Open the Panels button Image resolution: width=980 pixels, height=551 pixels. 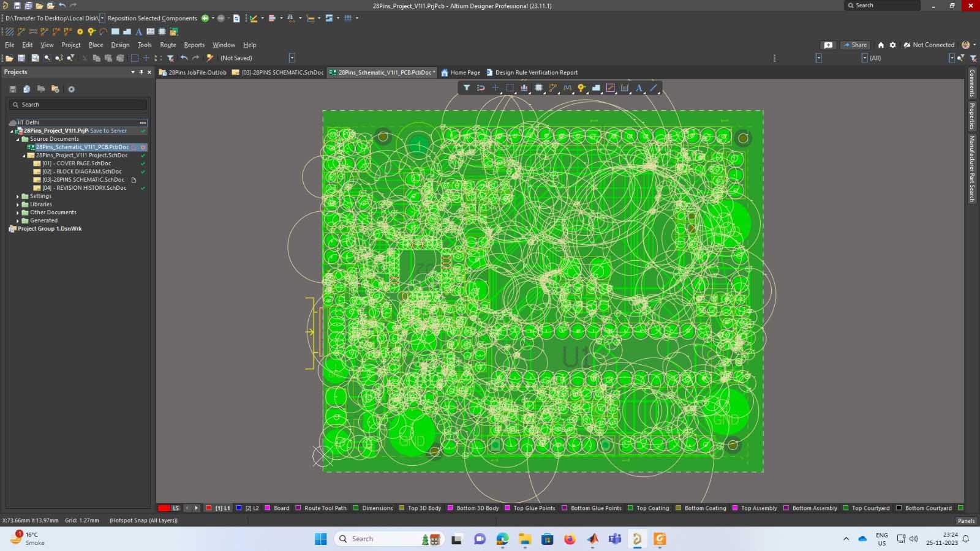click(x=966, y=521)
